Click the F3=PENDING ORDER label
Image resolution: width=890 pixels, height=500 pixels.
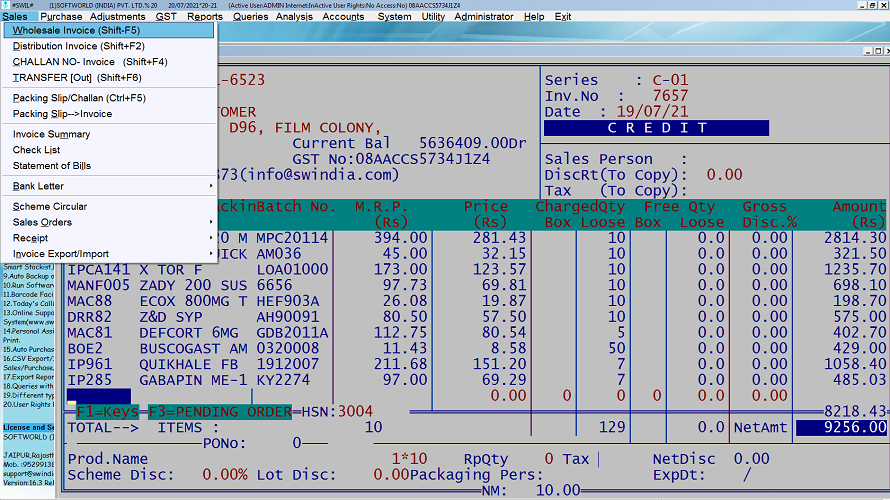tap(220, 412)
